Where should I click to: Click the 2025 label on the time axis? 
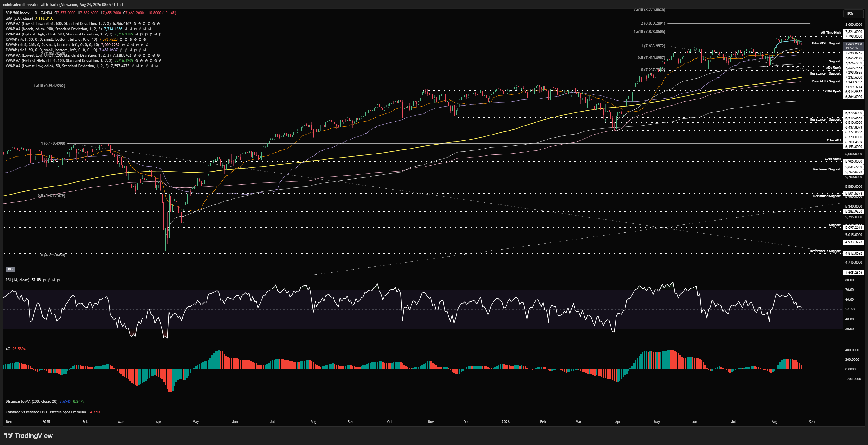coord(46,422)
